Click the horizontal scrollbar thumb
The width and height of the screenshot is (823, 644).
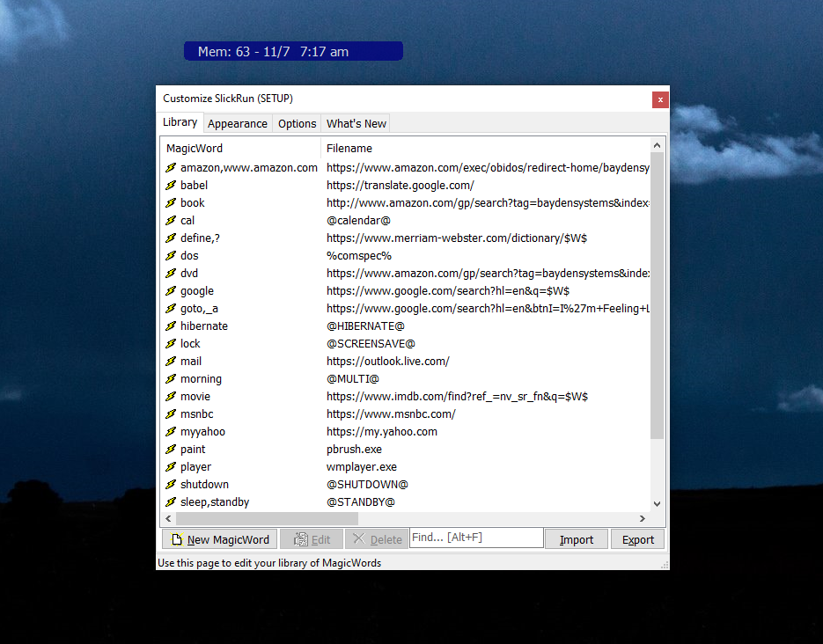point(268,519)
